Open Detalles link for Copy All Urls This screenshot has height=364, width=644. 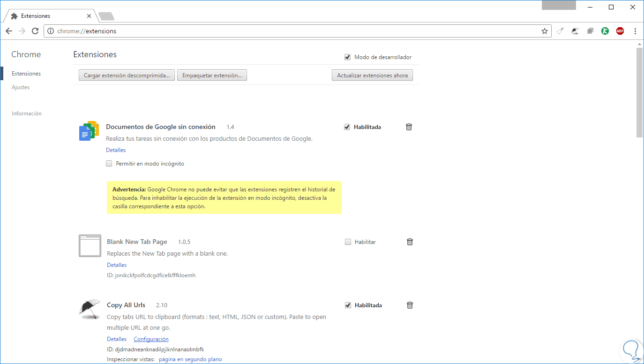tap(117, 339)
